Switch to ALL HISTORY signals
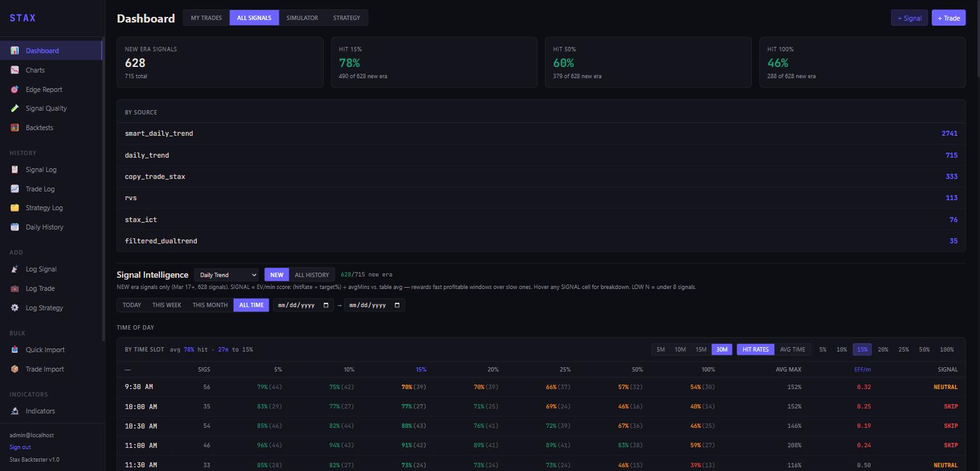The width and height of the screenshot is (980, 471). point(312,275)
